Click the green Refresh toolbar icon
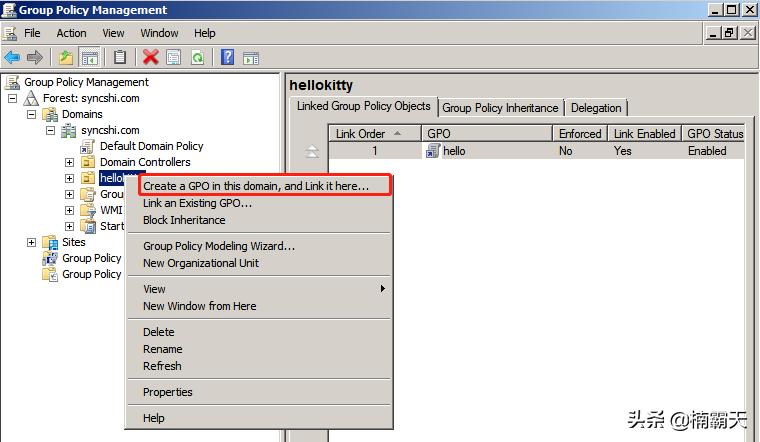Screen dimensions: 760x442 coord(197,58)
